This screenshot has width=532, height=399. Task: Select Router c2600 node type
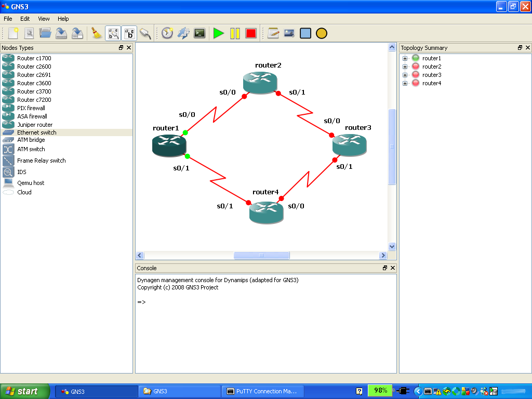coord(34,66)
